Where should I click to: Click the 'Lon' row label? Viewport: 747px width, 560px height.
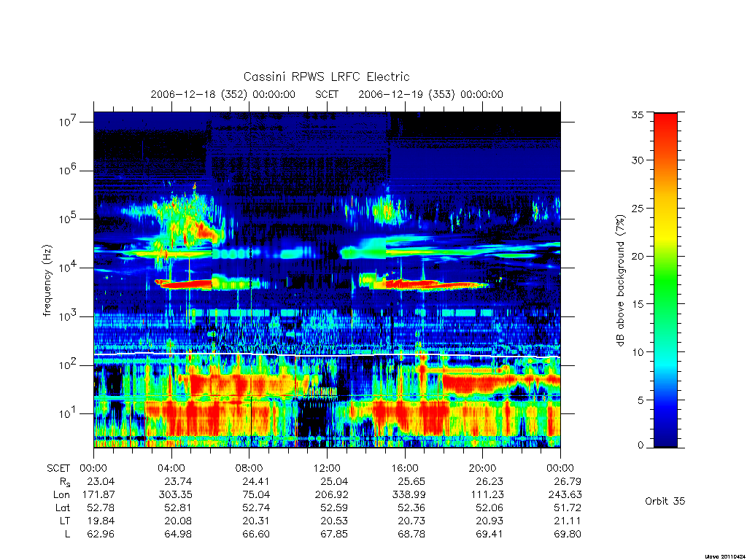click(61, 495)
